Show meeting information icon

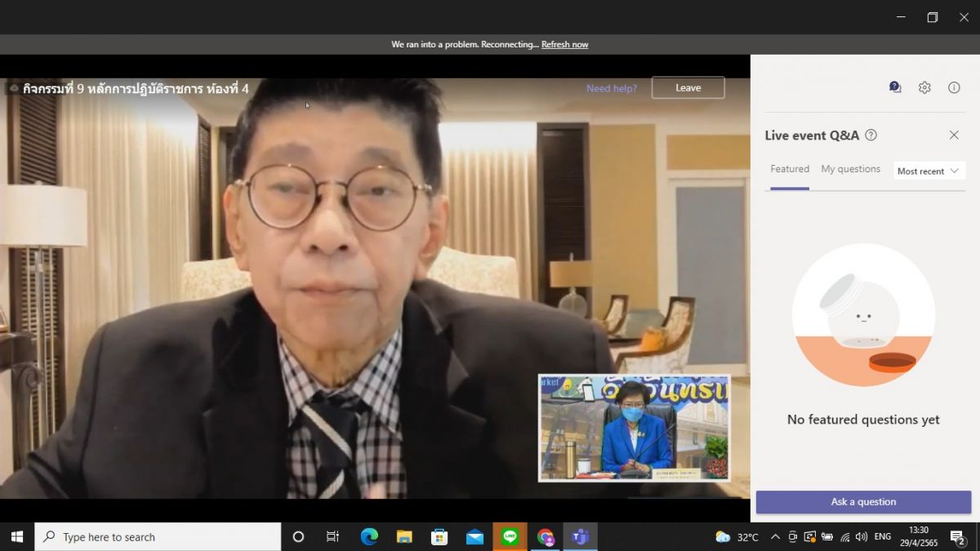(x=954, y=87)
